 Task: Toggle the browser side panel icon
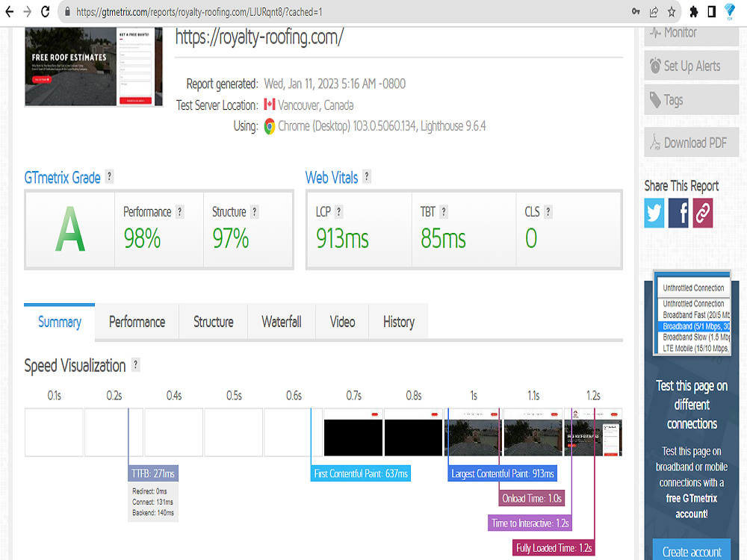712,12
